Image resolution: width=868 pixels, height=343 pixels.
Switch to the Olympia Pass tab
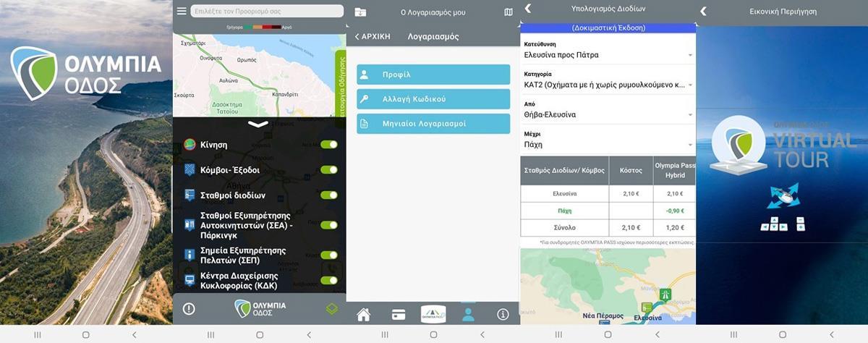point(433,314)
